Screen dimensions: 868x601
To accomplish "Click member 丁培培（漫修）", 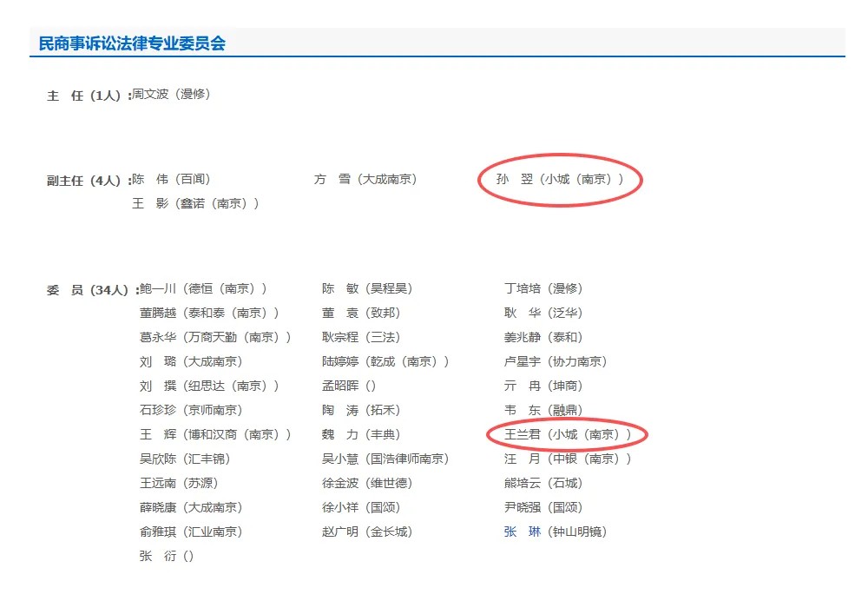I will click(x=542, y=289).
